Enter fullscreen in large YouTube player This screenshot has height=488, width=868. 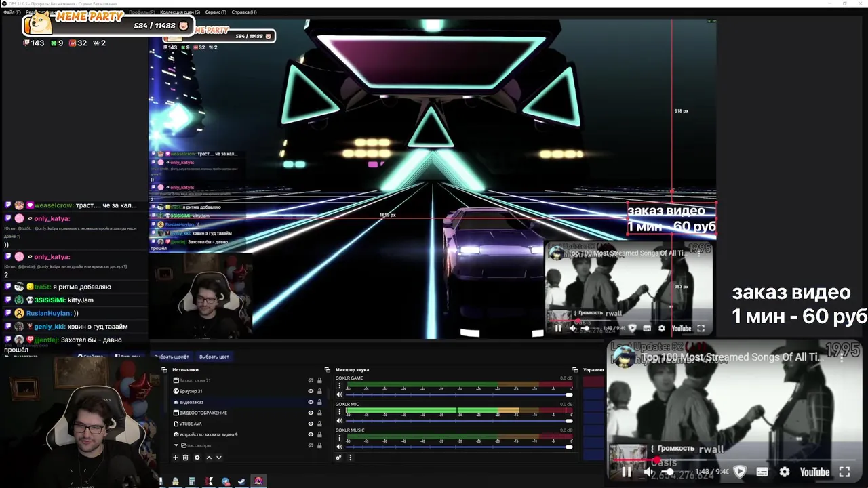pyautogui.click(x=844, y=472)
